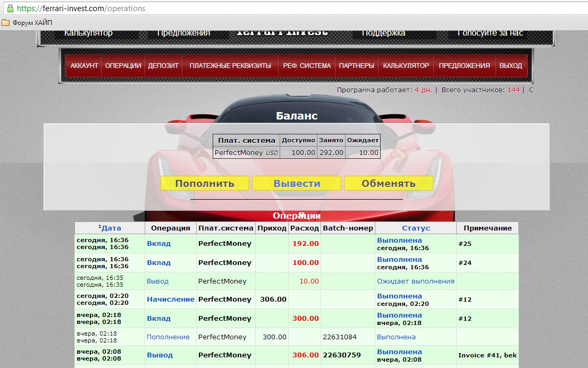Screen dimensions: 588x368
Task: Go to ДЕПОЗИТ section
Action: pyautogui.click(x=163, y=66)
